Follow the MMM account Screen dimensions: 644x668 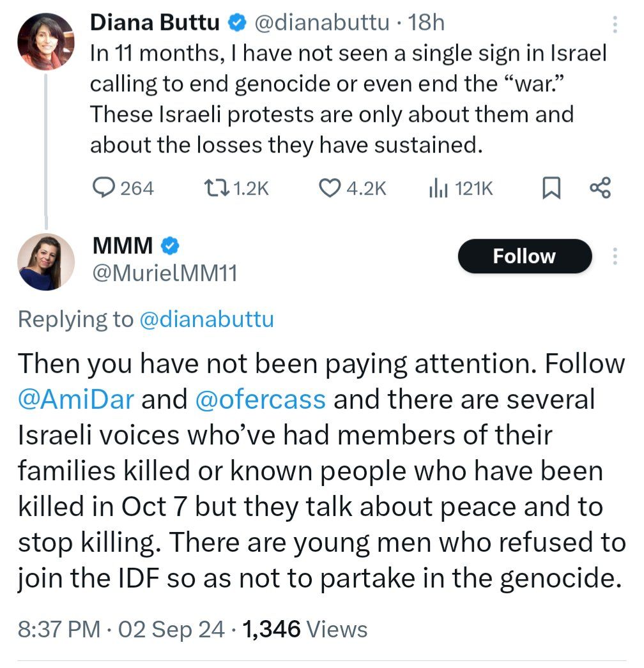(x=525, y=256)
